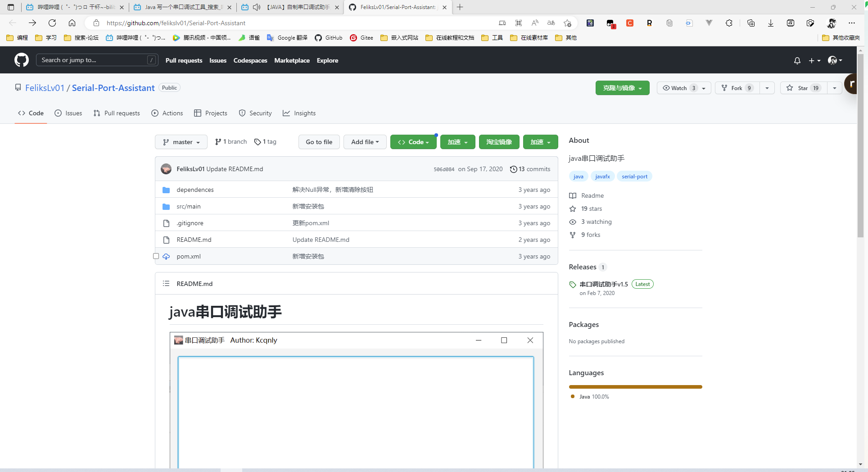868x472 pixels.
Task: Click the commit history clock icon
Action: (x=513, y=169)
